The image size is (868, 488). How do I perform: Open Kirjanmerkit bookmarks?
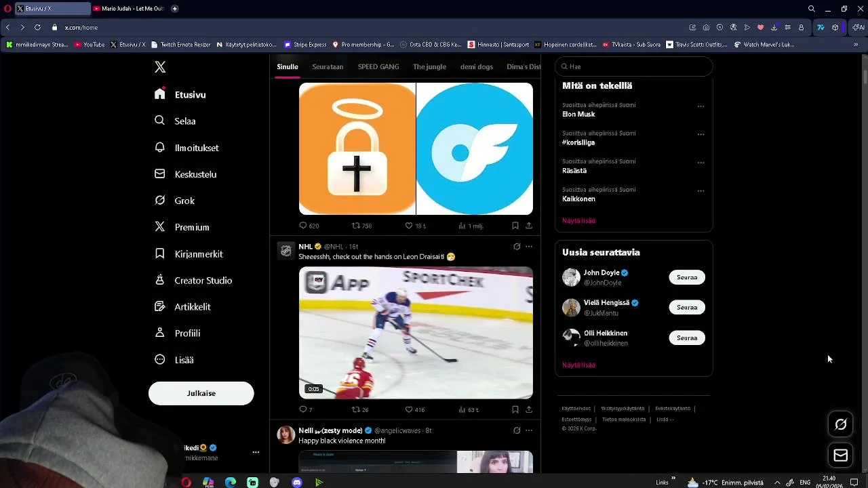coord(189,253)
